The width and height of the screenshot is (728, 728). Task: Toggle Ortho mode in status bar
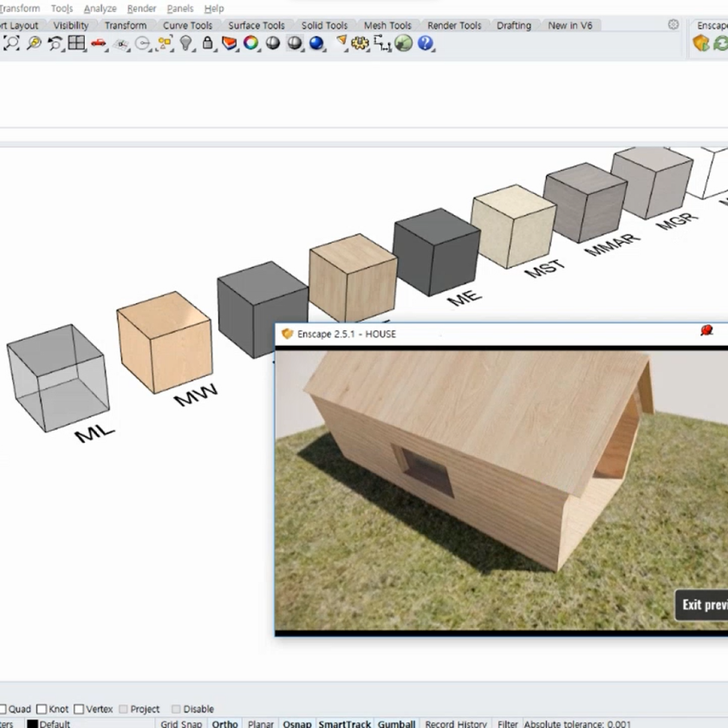(224, 724)
